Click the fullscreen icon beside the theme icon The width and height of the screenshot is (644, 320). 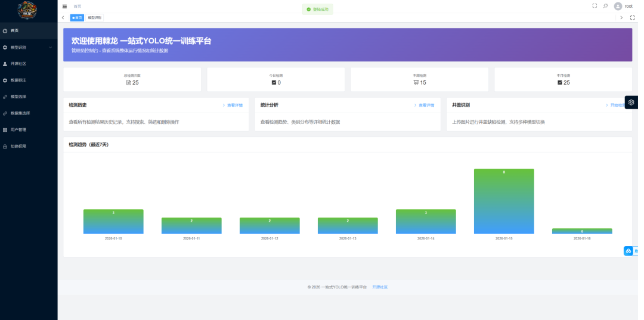pyautogui.click(x=595, y=6)
